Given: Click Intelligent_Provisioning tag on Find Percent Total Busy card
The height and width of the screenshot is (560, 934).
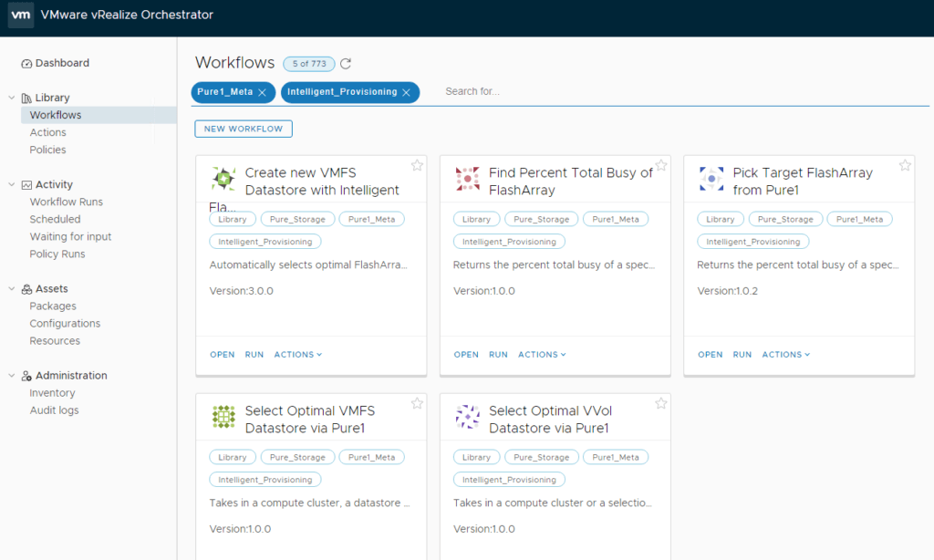Looking at the screenshot, I should (509, 242).
